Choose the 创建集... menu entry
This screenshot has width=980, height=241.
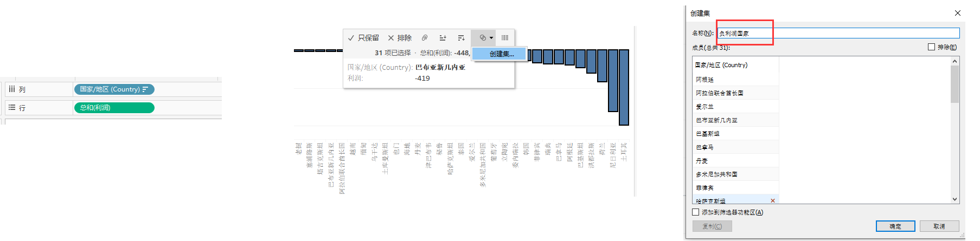click(499, 54)
